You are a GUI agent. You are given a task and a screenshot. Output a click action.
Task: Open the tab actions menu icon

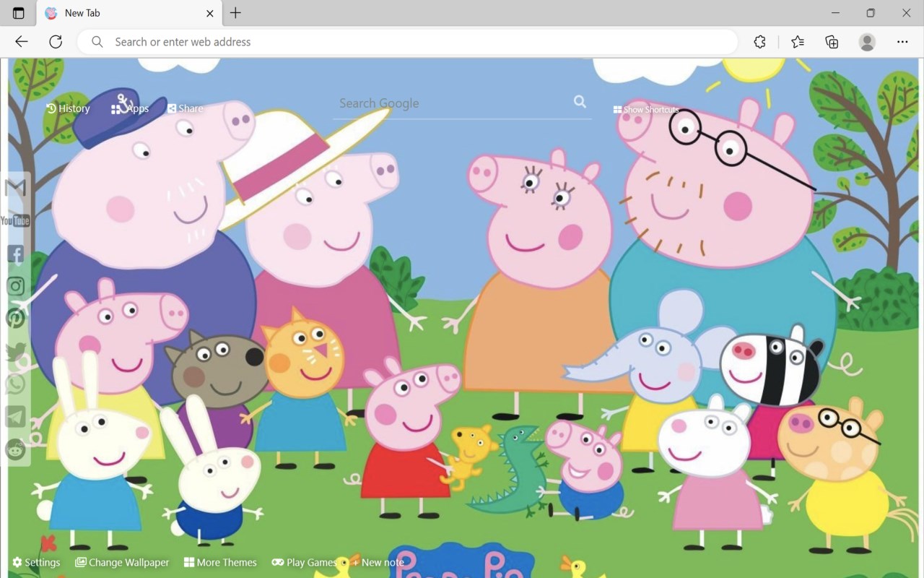19,13
